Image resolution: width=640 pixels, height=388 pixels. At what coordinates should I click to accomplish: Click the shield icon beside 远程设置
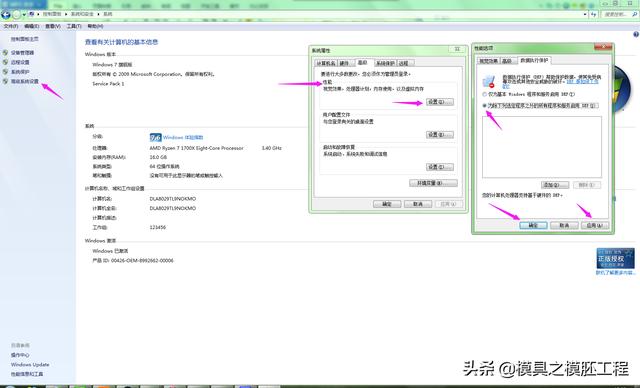pos(5,62)
